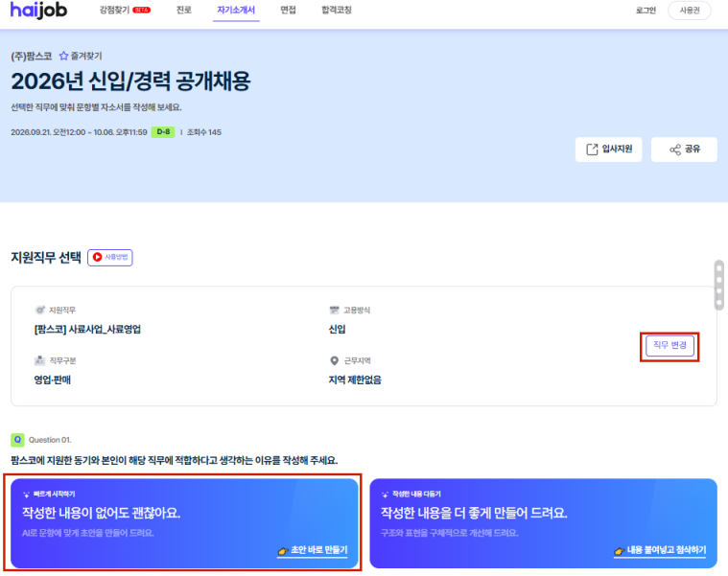
Task: Open the 합격코칭 menu item
Action: click(x=337, y=11)
